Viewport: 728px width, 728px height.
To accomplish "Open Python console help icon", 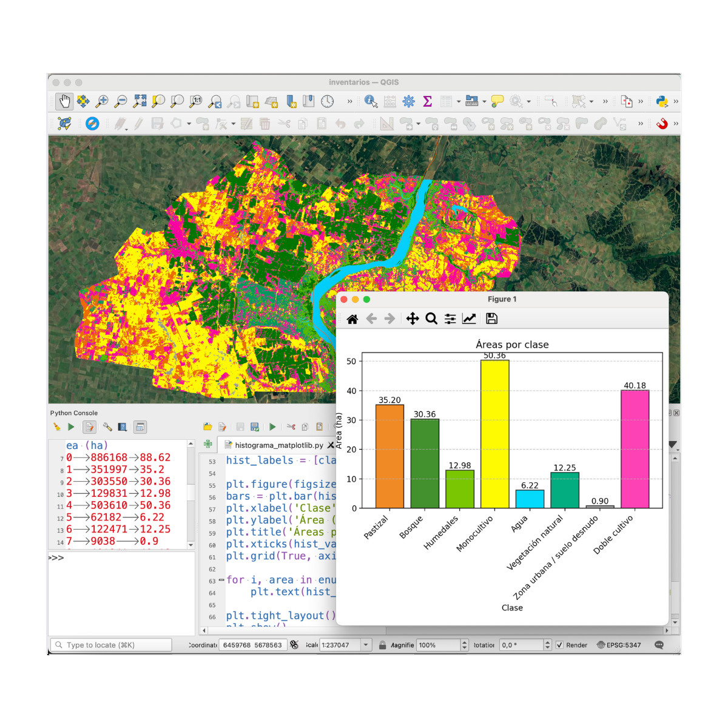I will coord(123,427).
